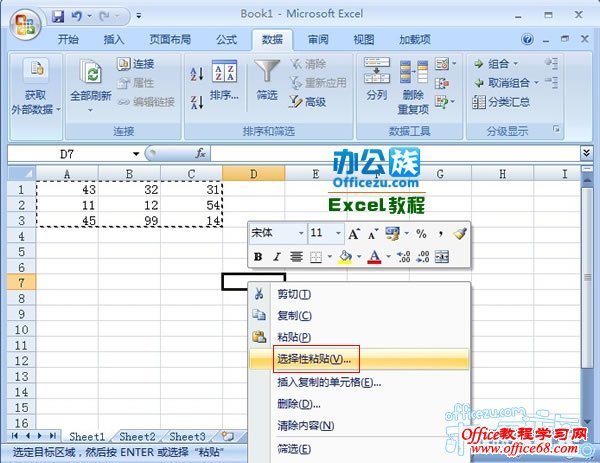Open font color dropdown arrow in mini toolbar
Screen dimensions: 600x463
[388, 256]
